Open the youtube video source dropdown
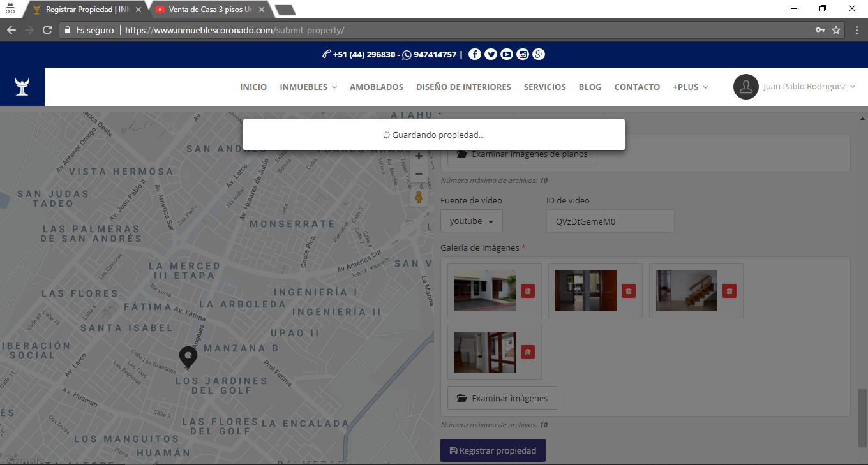Image resolution: width=868 pixels, height=465 pixels. pos(472,221)
